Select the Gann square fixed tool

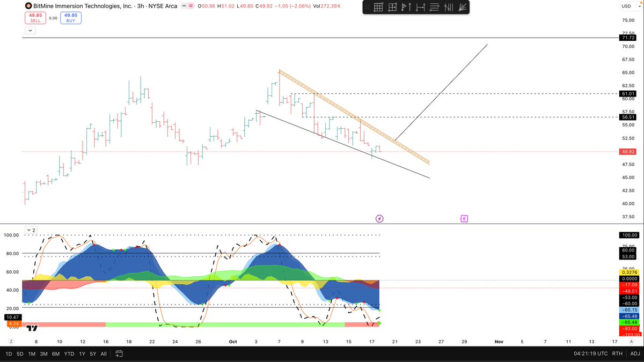392,8
